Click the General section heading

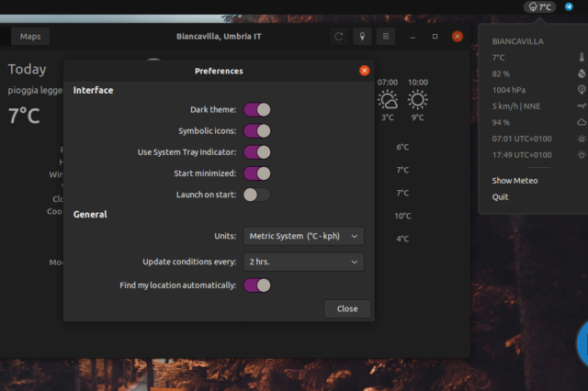[90, 214]
